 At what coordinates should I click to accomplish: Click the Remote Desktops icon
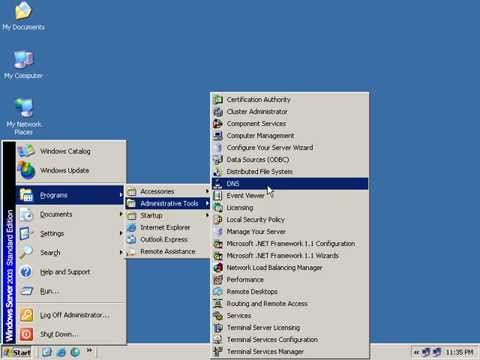[218, 291]
